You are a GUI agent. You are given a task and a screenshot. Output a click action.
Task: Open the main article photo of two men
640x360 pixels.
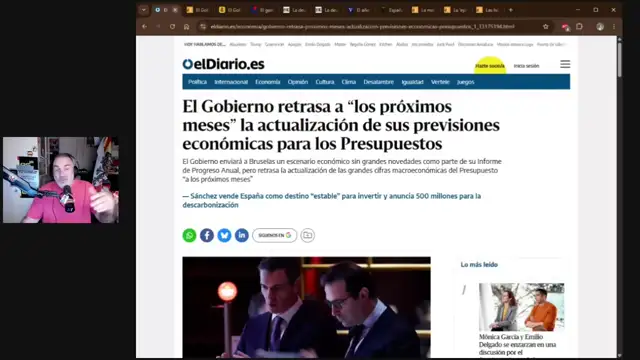click(307, 308)
